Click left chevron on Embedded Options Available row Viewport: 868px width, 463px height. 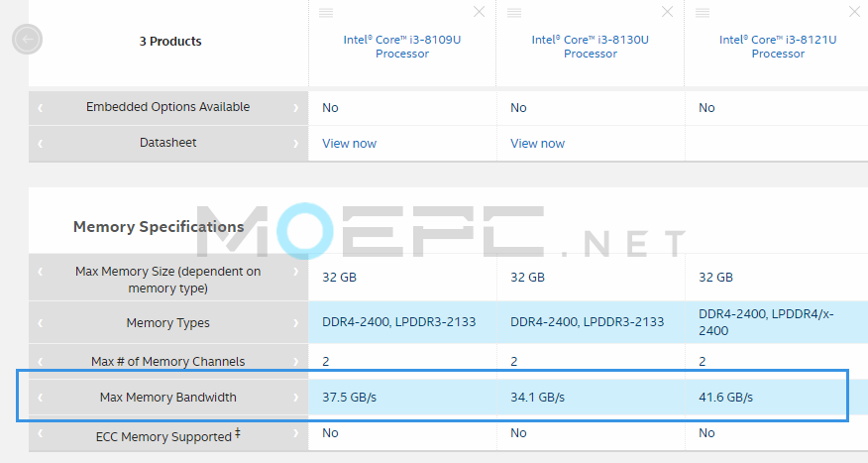point(41,108)
